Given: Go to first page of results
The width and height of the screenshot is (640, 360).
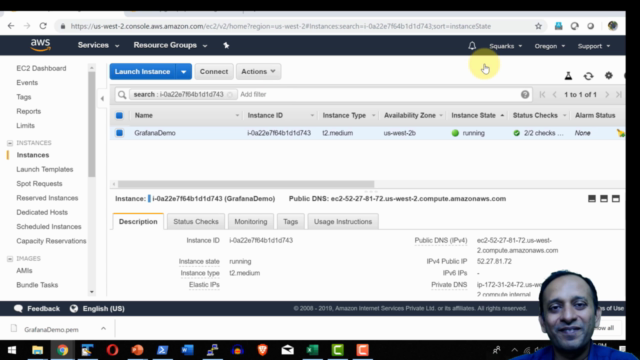Looking at the screenshot, I should point(542,95).
